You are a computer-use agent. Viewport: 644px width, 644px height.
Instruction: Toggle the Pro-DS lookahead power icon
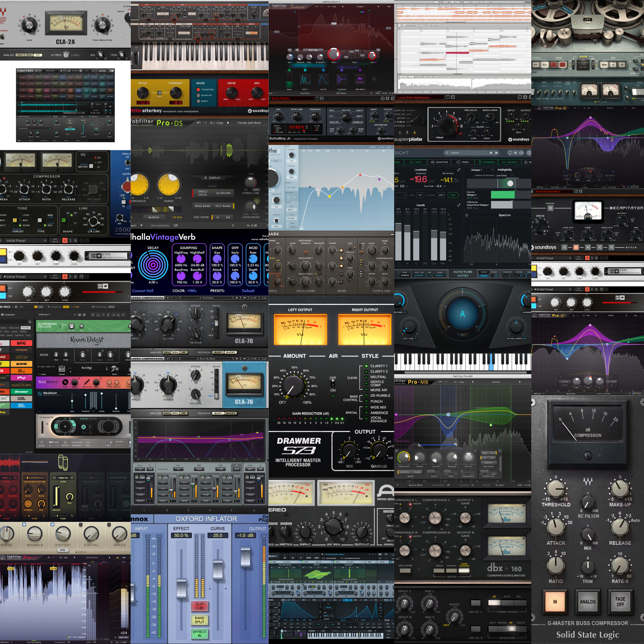point(257,201)
